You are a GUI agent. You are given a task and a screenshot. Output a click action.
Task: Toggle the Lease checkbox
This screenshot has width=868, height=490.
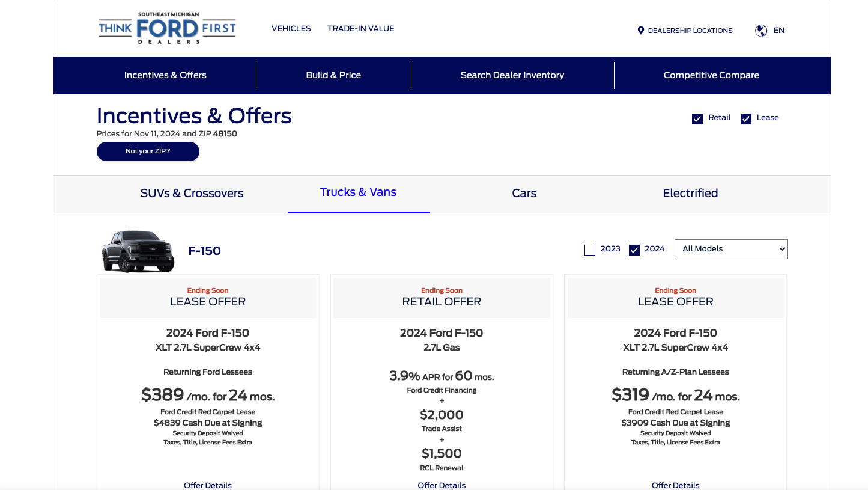point(746,119)
